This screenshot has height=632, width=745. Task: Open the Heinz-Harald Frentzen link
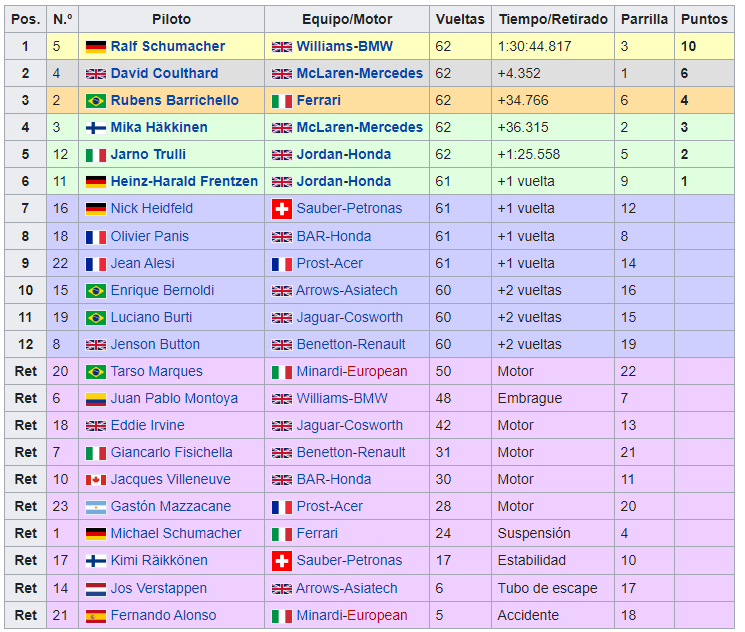(x=184, y=182)
